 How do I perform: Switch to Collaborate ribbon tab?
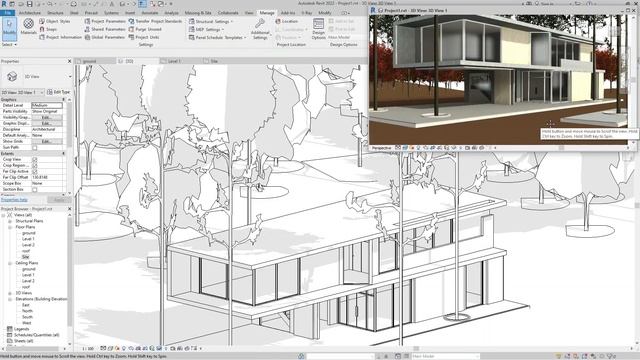(x=228, y=13)
